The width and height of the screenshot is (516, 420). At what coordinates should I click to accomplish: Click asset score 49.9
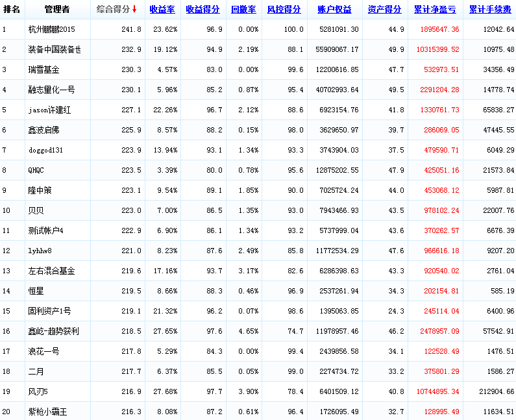396,49
